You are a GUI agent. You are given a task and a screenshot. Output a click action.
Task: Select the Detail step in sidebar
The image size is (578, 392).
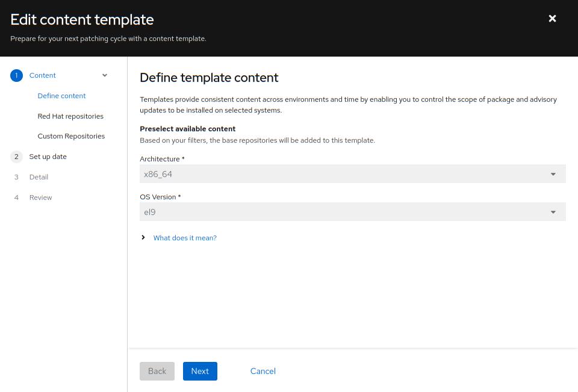coord(39,177)
